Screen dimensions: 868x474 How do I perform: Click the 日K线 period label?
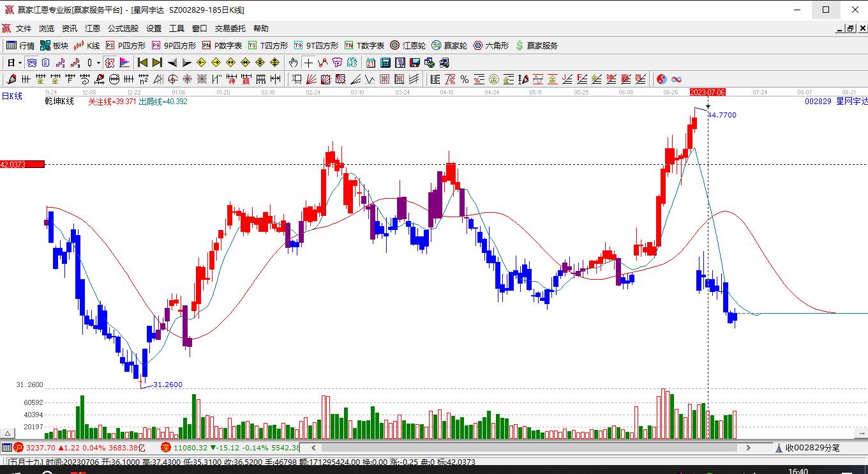(11, 96)
